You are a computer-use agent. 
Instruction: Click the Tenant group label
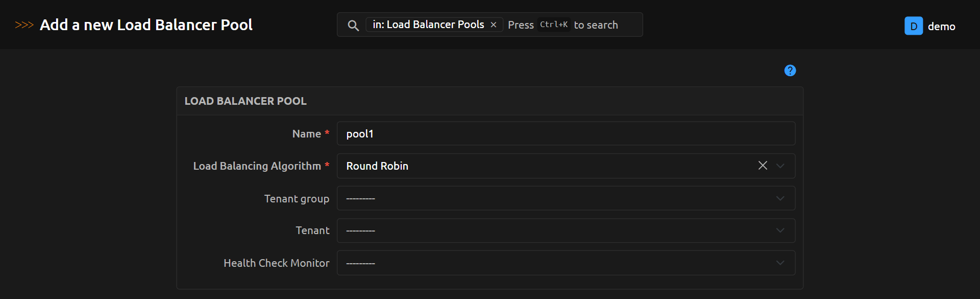pos(297,199)
